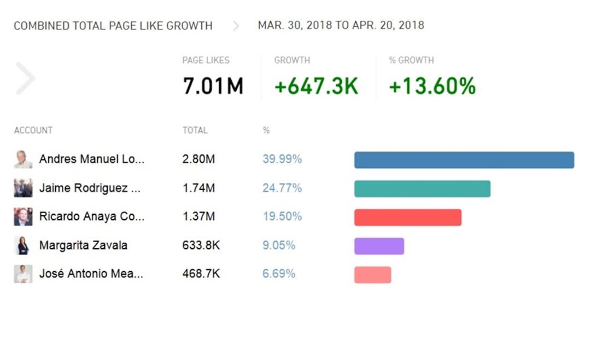Click Margarita Zavala's profile photo
Screen dimensions: 591x364
(x=22, y=245)
